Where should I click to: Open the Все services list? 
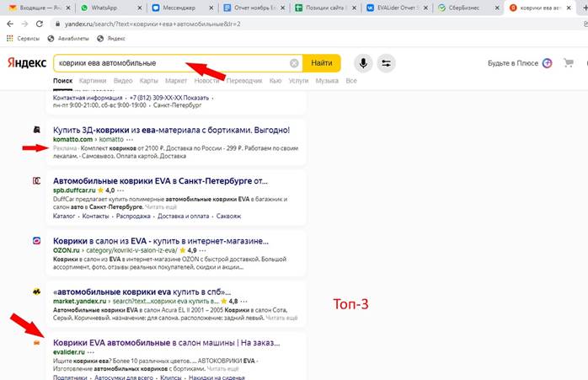(351, 81)
